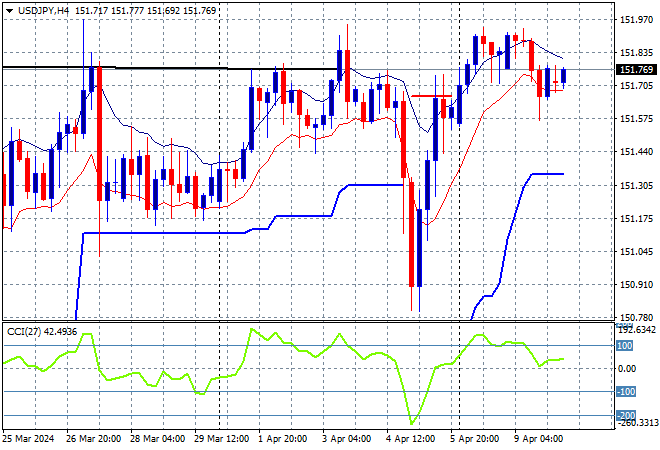The image size is (660, 450).
Task: Click the 151.045 price axis label
Action: coord(636,252)
